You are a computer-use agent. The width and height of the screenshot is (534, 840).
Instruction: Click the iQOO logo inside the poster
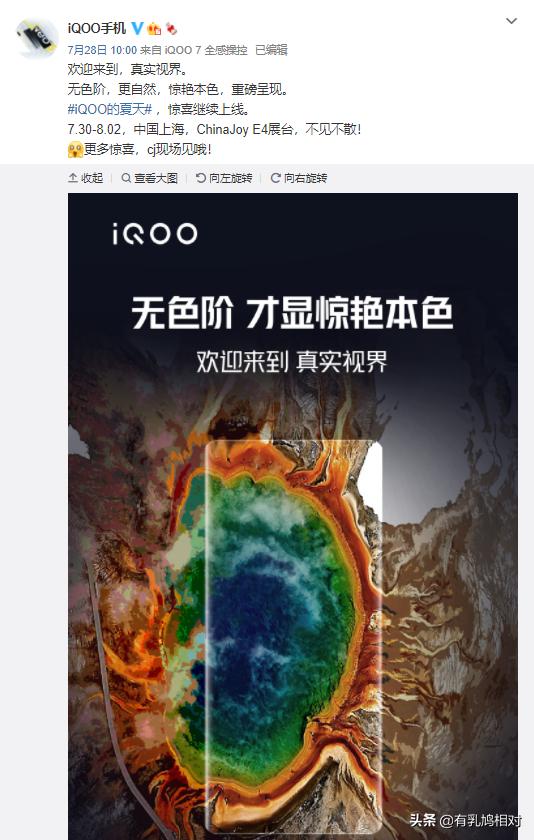[x=155, y=234]
